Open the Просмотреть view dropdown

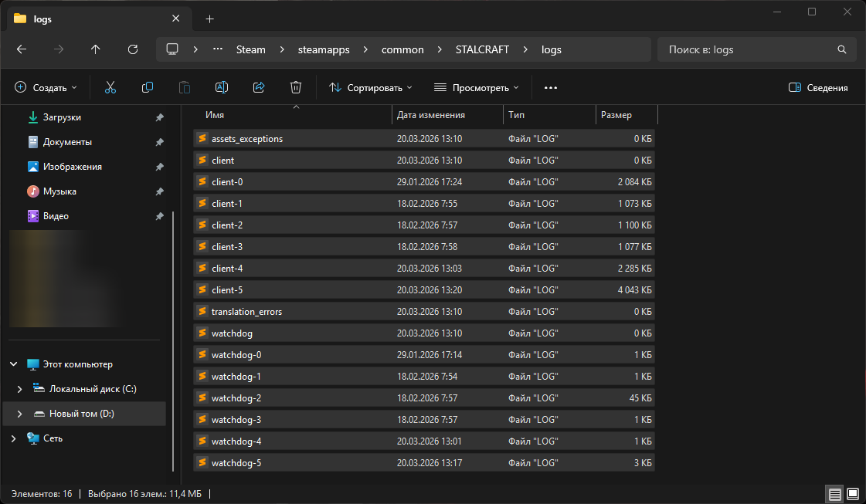click(x=476, y=88)
